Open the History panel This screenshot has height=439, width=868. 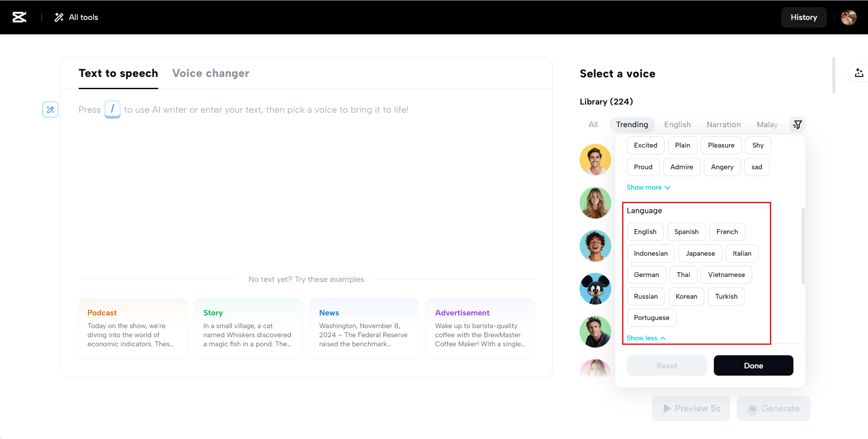[x=804, y=17]
